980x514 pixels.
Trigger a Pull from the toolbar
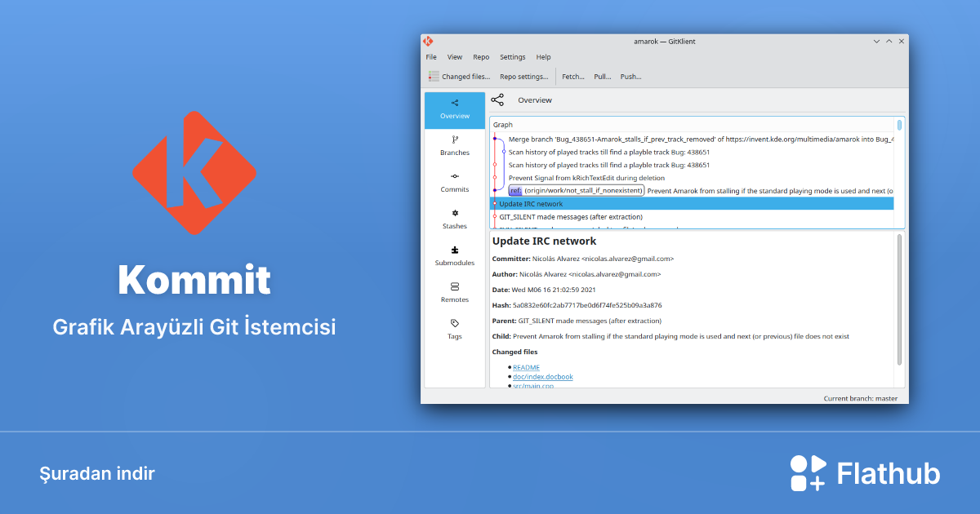pyautogui.click(x=602, y=76)
